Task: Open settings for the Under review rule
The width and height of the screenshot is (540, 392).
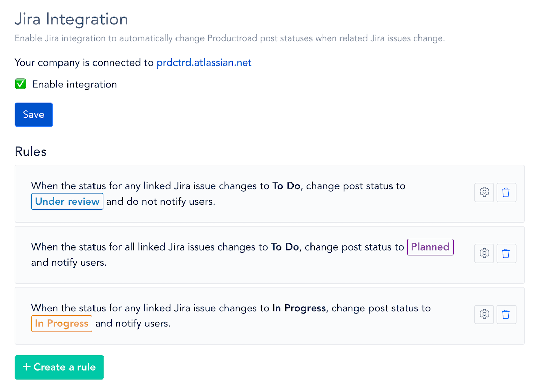Action: coord(484,192)
